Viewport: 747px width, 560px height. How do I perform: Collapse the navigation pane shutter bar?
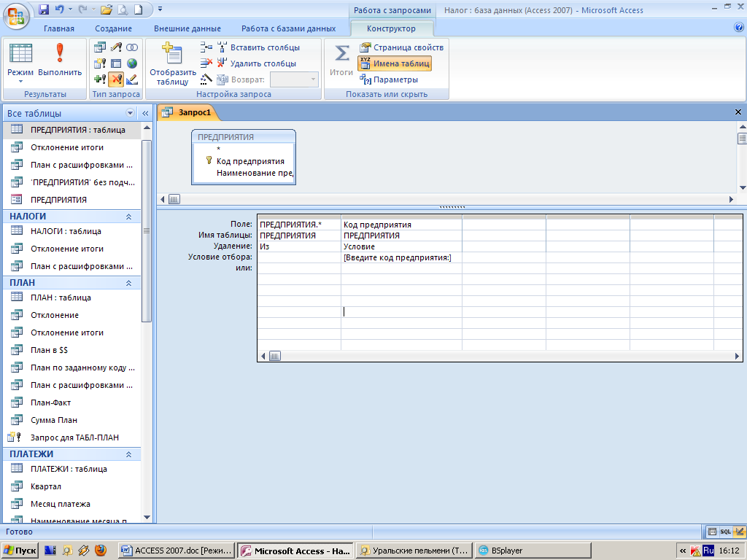pyautogui.click(x=145, y=113)
